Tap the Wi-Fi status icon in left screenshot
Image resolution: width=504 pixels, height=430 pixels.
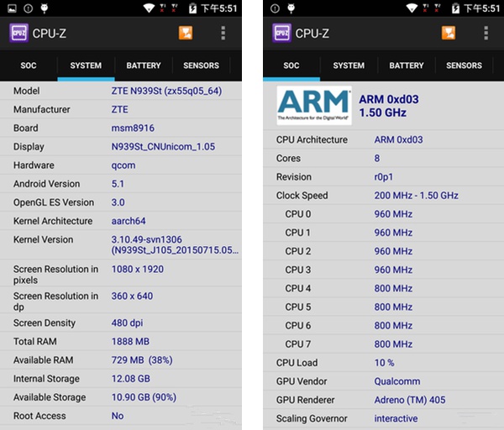tap(149, 8)
